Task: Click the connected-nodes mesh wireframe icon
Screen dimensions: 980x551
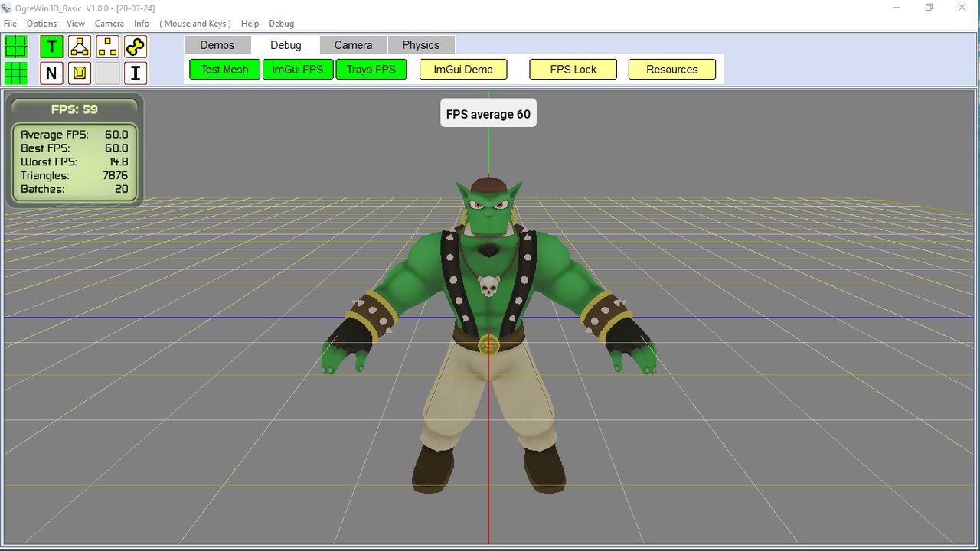Action: click(x=80, y=47)
